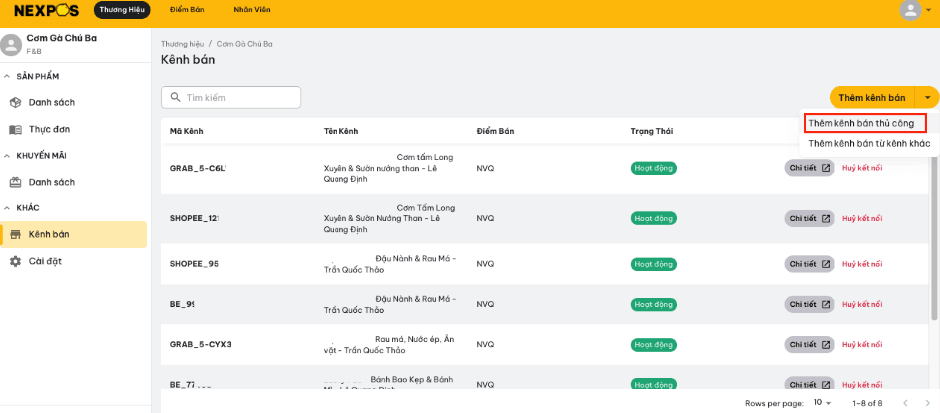Collapse the KHÁC section
The width and height of the screenshot is (940, 413).
pyautogui.click(x=7, y=208)
